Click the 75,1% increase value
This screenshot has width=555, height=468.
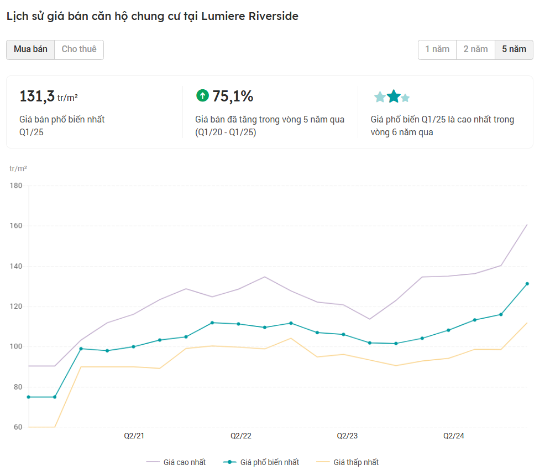[233, 96]
